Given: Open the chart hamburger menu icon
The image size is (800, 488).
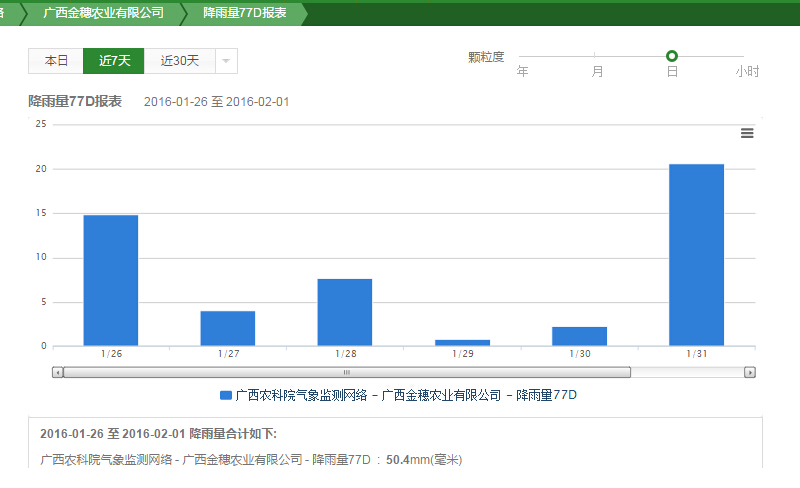Looking at the screenshot, I should (x=747, y=133).
